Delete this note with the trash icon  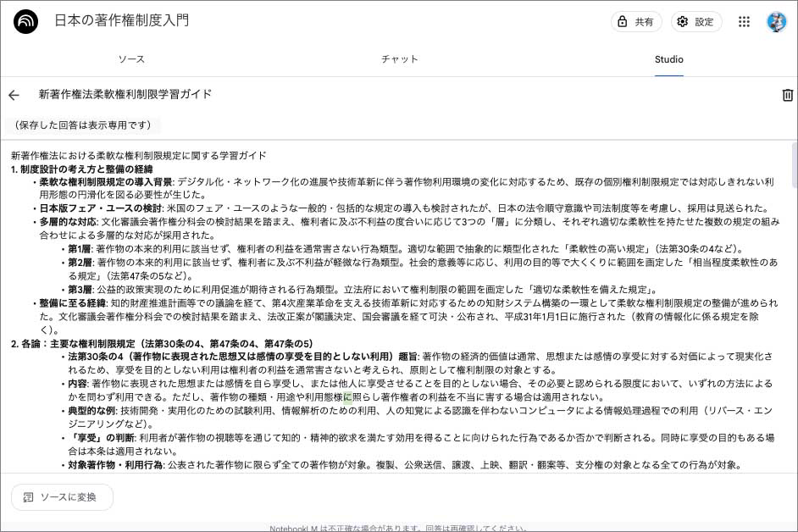coord(787,95)
